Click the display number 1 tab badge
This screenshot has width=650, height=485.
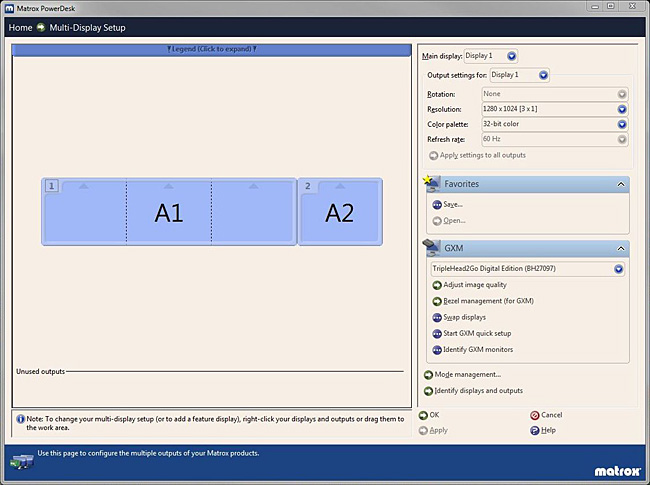[x=52, y=186]
